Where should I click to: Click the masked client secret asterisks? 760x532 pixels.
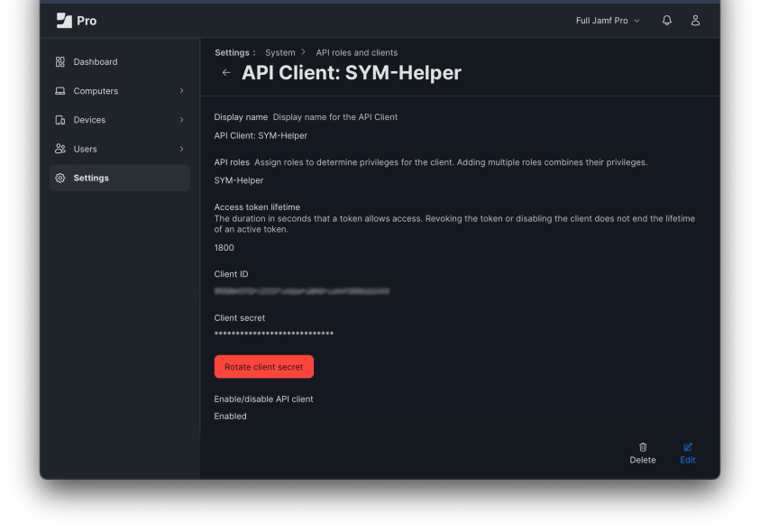tap(274, 334)
